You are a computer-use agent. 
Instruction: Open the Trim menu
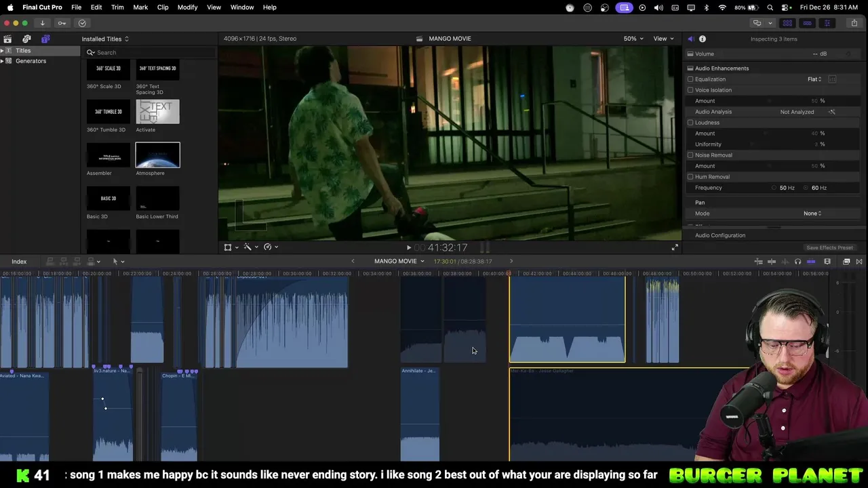117,7
